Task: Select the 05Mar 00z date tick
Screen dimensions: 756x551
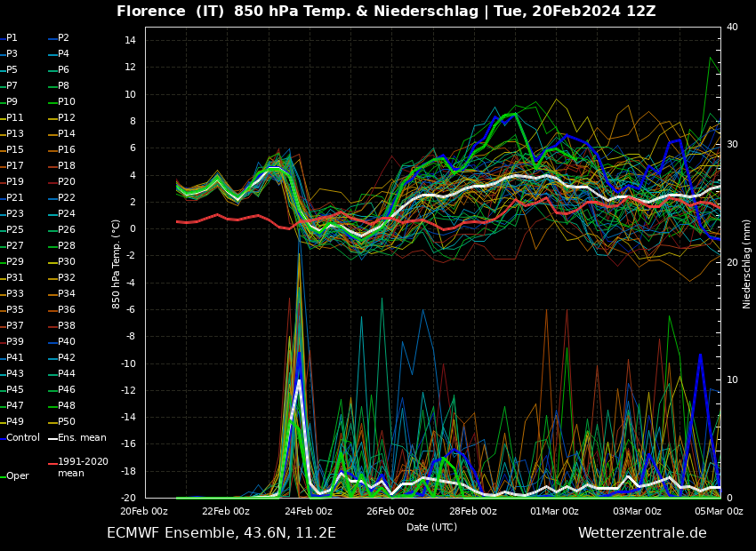Action: pyautogui.click(x=719, y=511)
